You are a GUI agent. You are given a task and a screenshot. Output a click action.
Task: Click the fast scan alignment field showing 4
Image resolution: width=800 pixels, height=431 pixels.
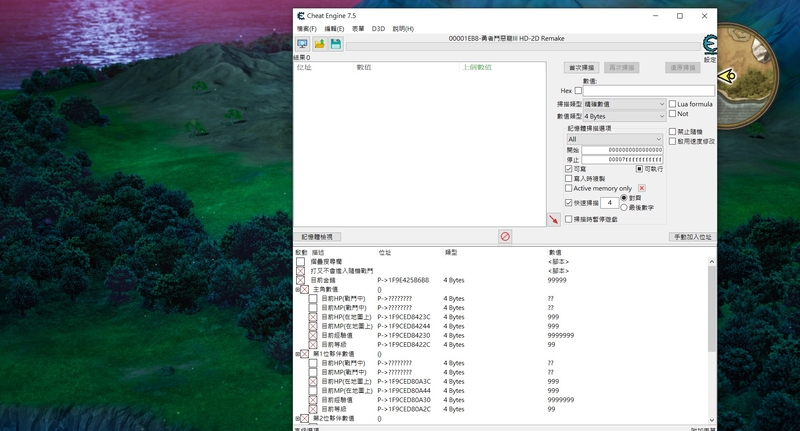click(x=609, y=203)
